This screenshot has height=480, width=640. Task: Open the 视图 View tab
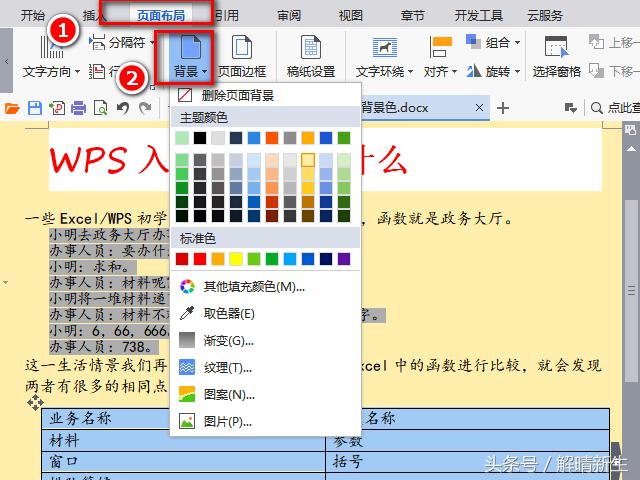pos(351,16)
